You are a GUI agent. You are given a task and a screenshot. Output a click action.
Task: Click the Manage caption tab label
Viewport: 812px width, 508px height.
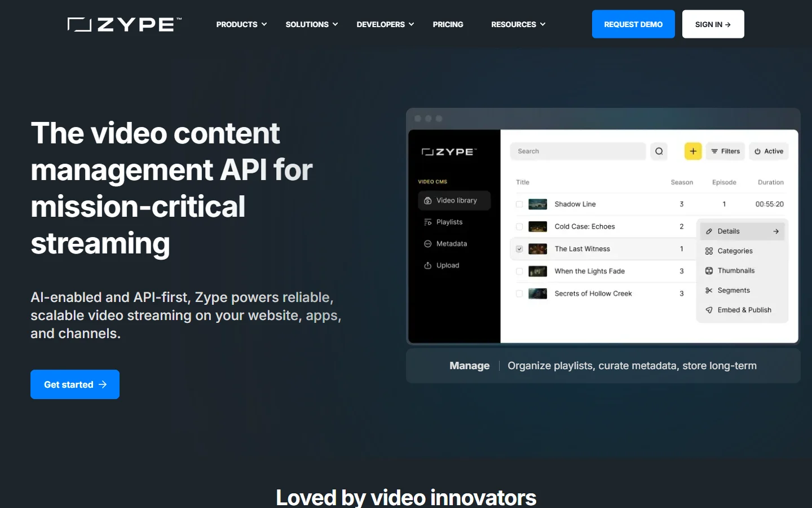tap(470, 366)
